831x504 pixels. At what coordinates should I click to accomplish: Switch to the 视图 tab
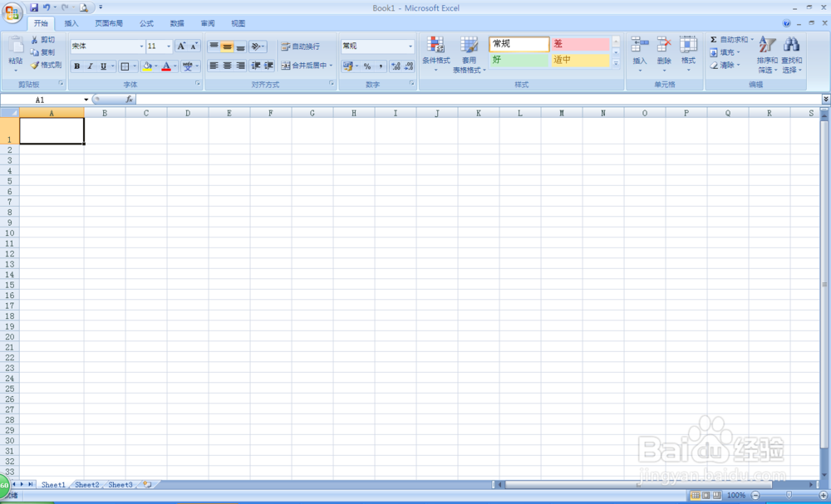point(238,23)
